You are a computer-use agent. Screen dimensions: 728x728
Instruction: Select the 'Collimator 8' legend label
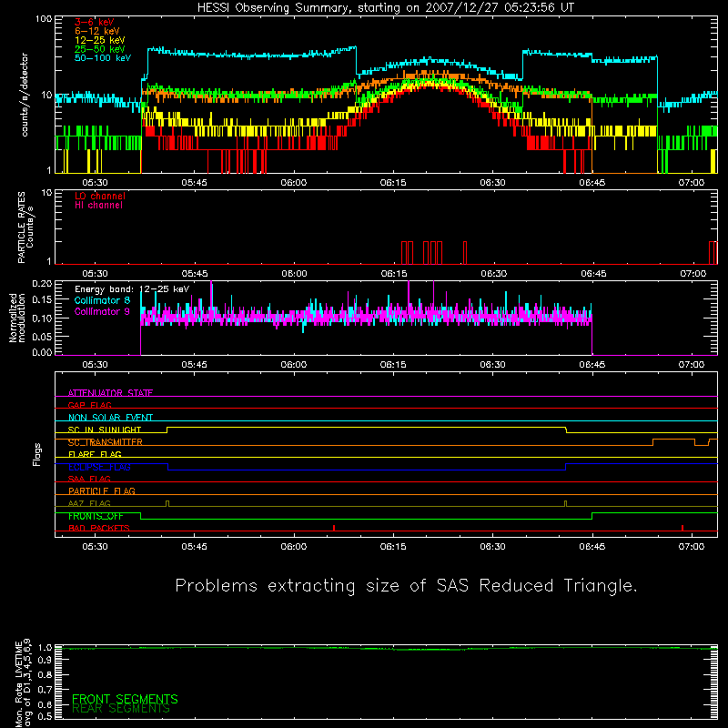click(x=102, y=300)
